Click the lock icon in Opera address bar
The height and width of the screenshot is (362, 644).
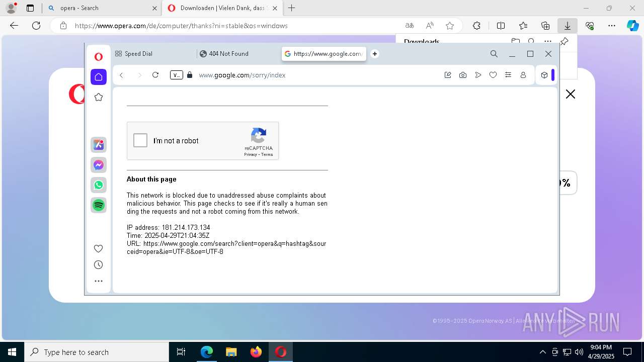[x=190, y=75]
